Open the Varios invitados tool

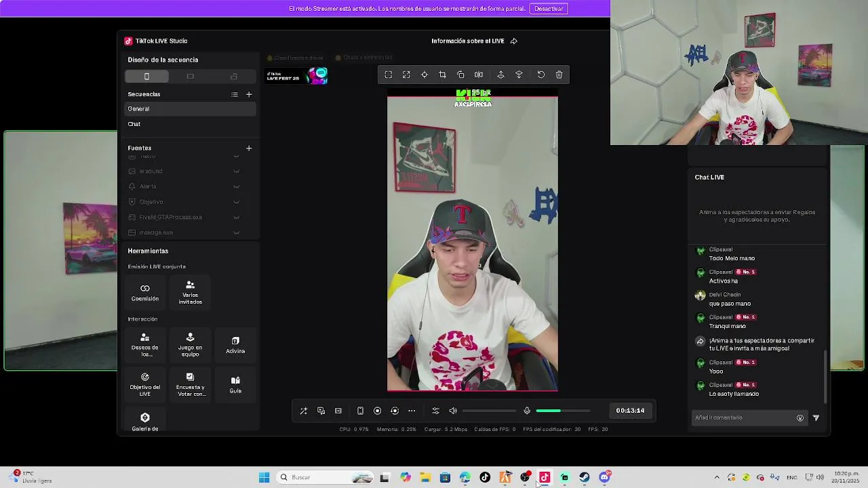[x=190, y=292]
